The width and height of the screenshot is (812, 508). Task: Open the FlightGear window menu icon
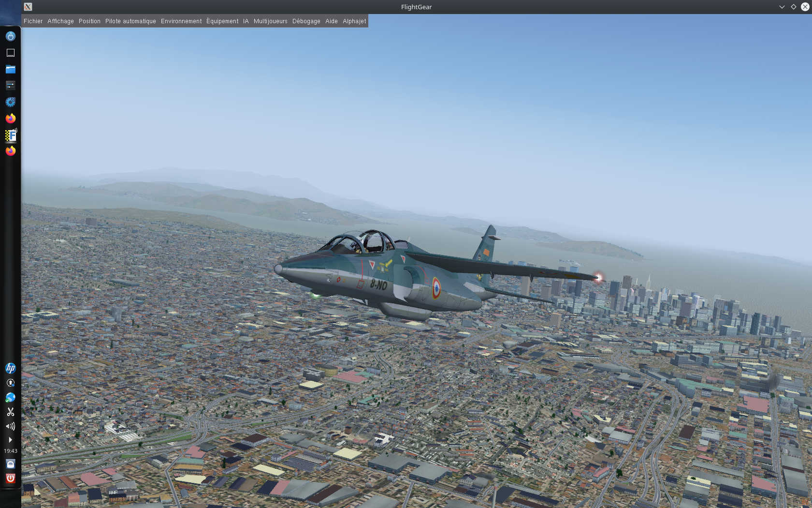[x=28, y=7]
